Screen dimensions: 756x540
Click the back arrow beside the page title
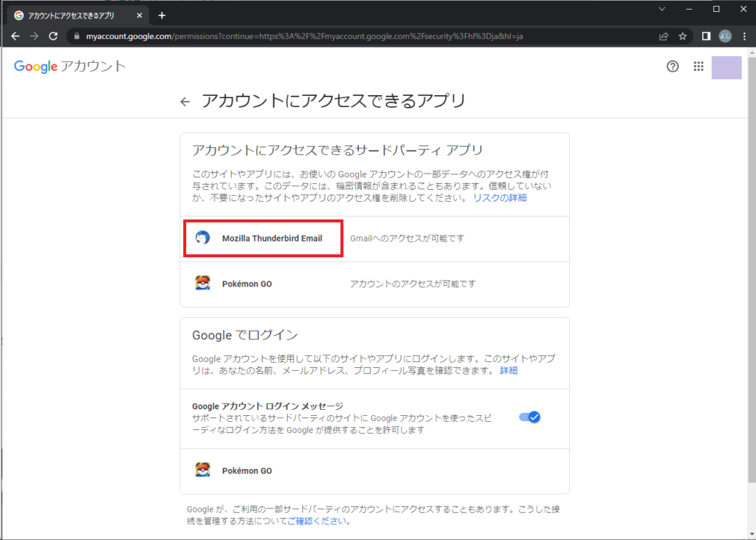tap(185, 101)
